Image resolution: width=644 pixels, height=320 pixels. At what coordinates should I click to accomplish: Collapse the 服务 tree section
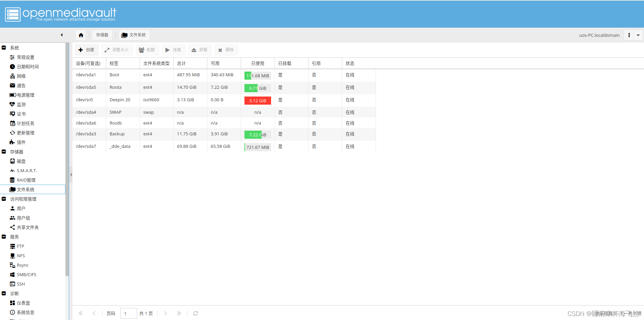(4, 237)
